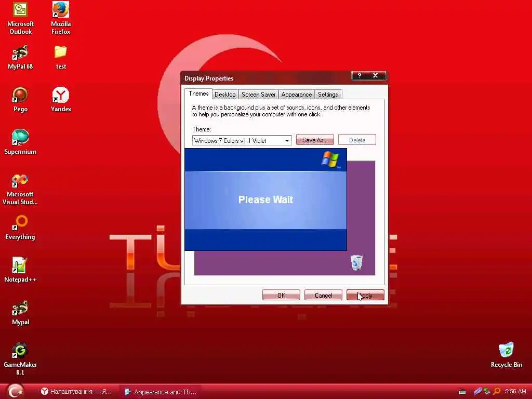This screenshot has width=532, height=399.
Task: Select the Mypal raccoon desktop icon
Action: [20, 312]
